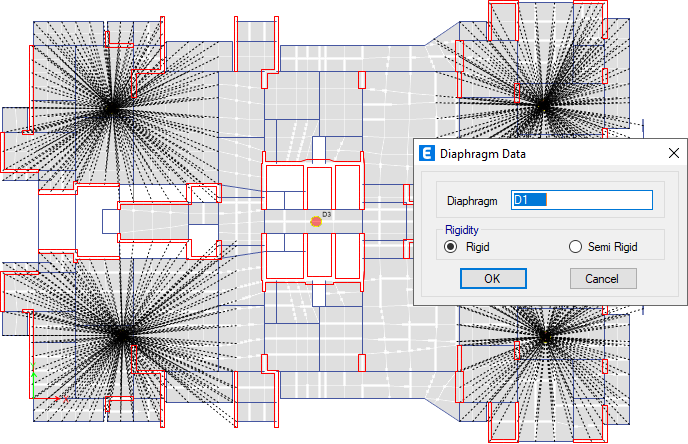The image size is (688, 444).
Task: Click the Diaphragm field label
Action: pos(472,201)
